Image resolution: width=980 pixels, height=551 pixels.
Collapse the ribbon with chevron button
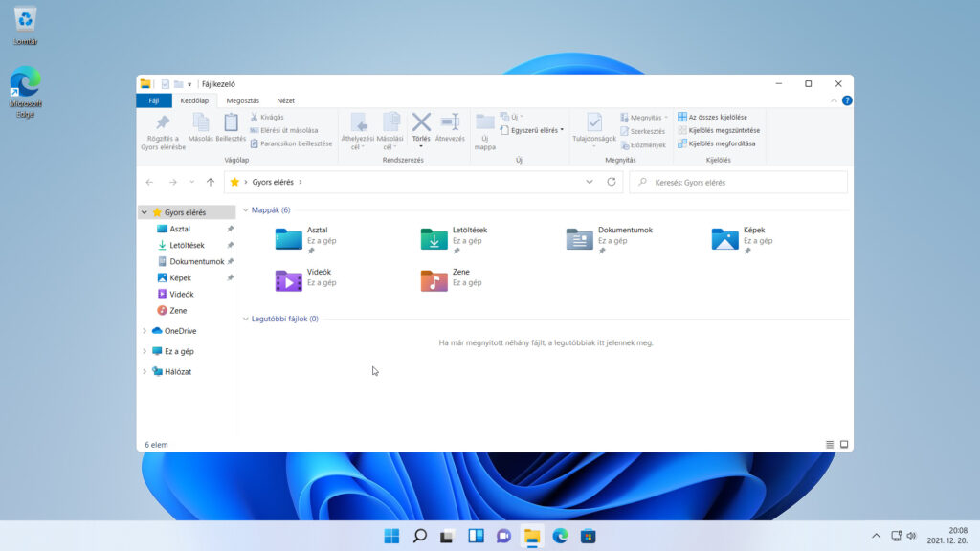click(834, 100)
